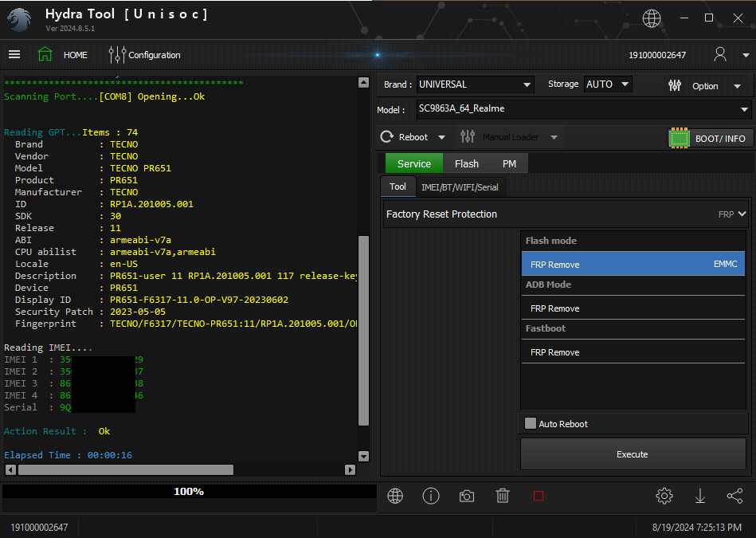Clear log with trash icon
The width and height of the screenshot is (756, 538).
coord(503,496)
